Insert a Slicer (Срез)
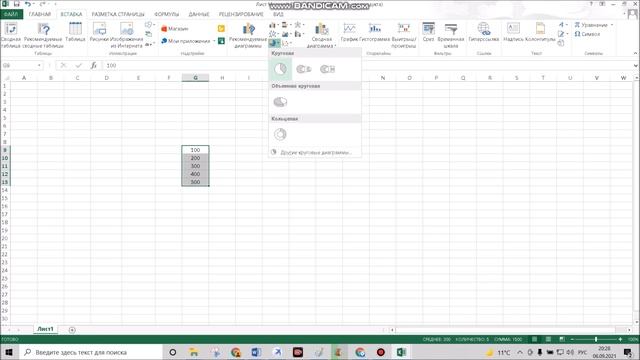Image resolution: width=640 pixels, height=360 pixels. click(428, 33)
